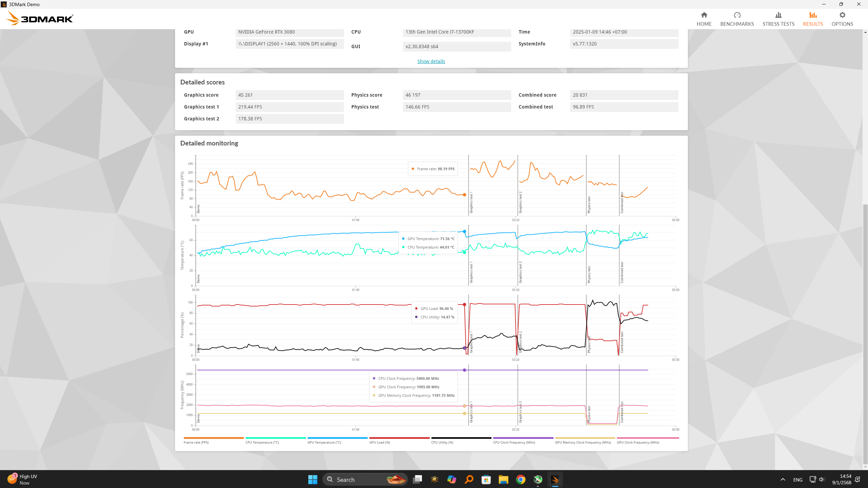Toggle GPU Memory Clock Frequency legend item
The image size is (868, 488).
click(x=585, y=440)
